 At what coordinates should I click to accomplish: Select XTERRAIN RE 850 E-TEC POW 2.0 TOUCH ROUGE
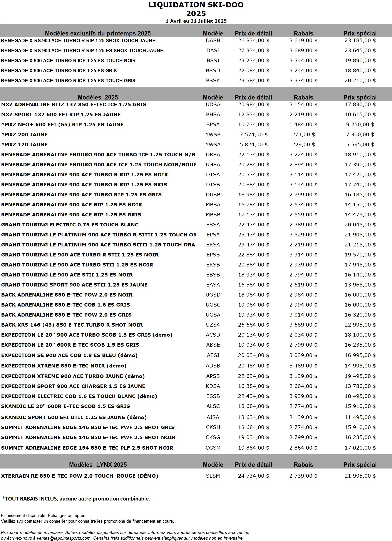pos(80,476)
